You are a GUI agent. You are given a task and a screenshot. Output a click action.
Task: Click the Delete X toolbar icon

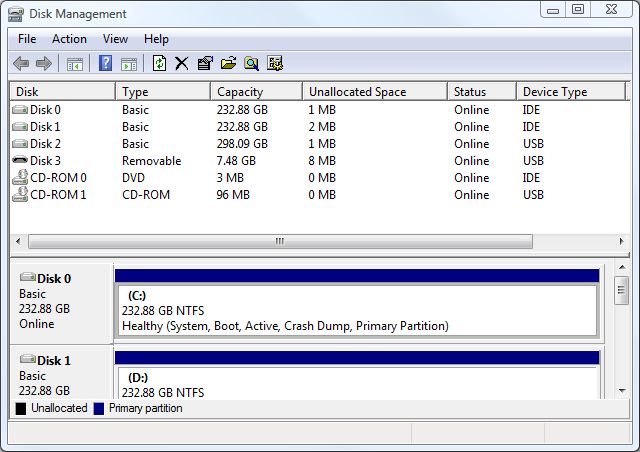click(182, 64)
